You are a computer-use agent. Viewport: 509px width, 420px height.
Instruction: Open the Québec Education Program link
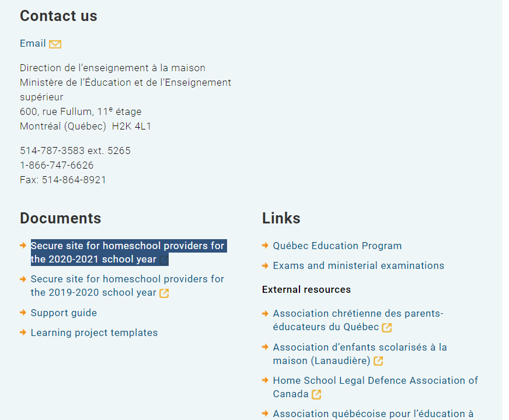[337, 246]
